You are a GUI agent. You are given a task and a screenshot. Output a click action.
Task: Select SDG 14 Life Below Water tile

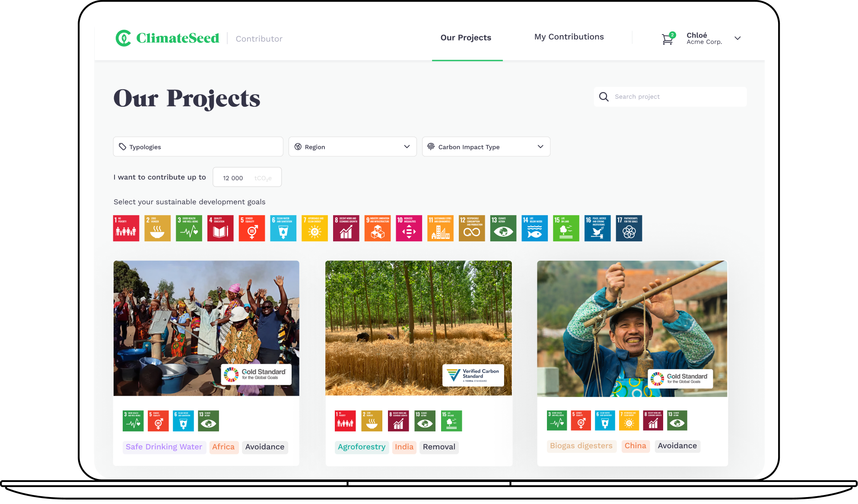(x=534, y=228)
